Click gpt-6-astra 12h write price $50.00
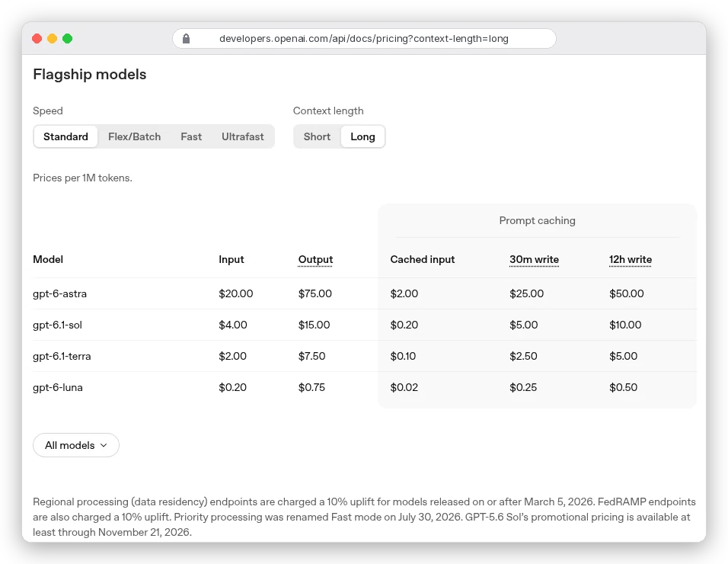The height and width of the screenshot is (564, 728). click(626, 293)
